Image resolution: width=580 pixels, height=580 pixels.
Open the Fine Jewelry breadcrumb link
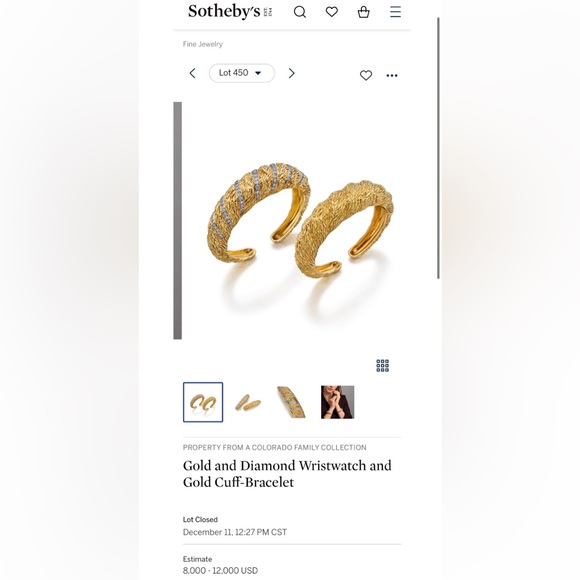203,44
